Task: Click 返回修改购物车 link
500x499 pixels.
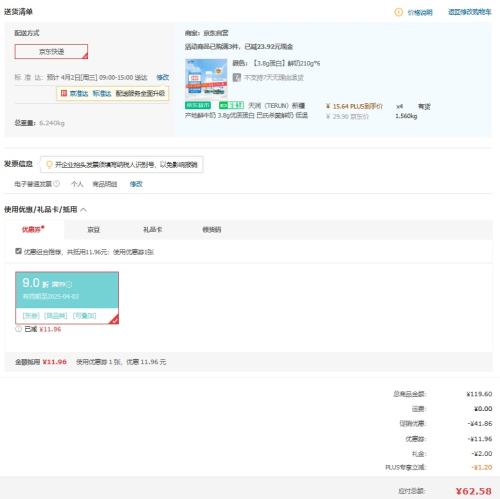Action: pyautogui.click(x=470, y=12)
